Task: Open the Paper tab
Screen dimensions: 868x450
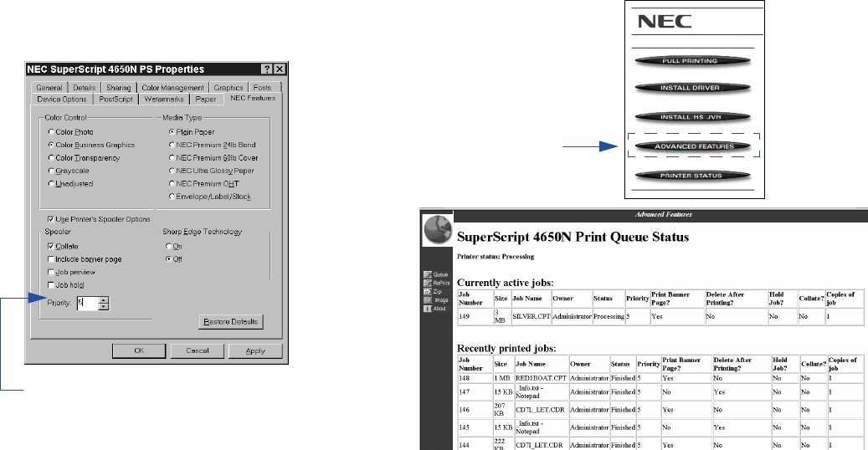Action: 206,99
